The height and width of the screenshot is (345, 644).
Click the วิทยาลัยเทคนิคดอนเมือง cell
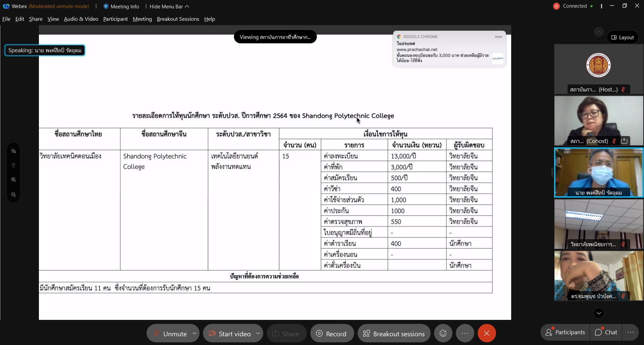click(x=79, y=210)
